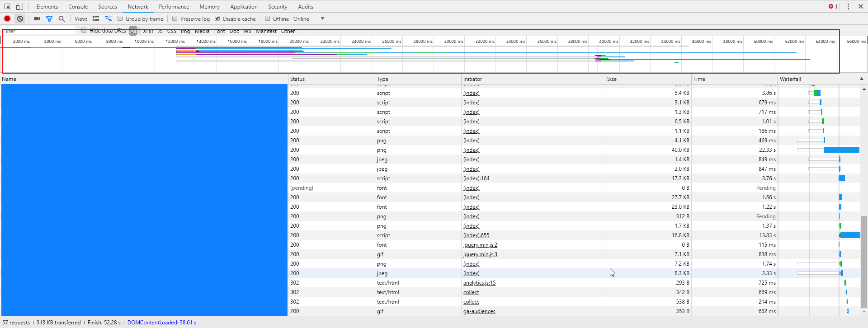The image size is (868, 328).
Task: Open the ga-audiences initiator link
Action: (479, 311)
